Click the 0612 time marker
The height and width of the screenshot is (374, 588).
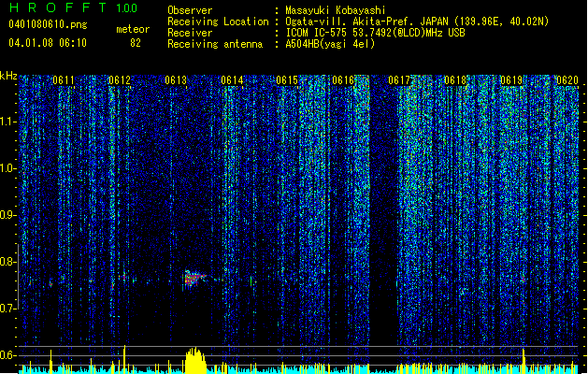120,80
